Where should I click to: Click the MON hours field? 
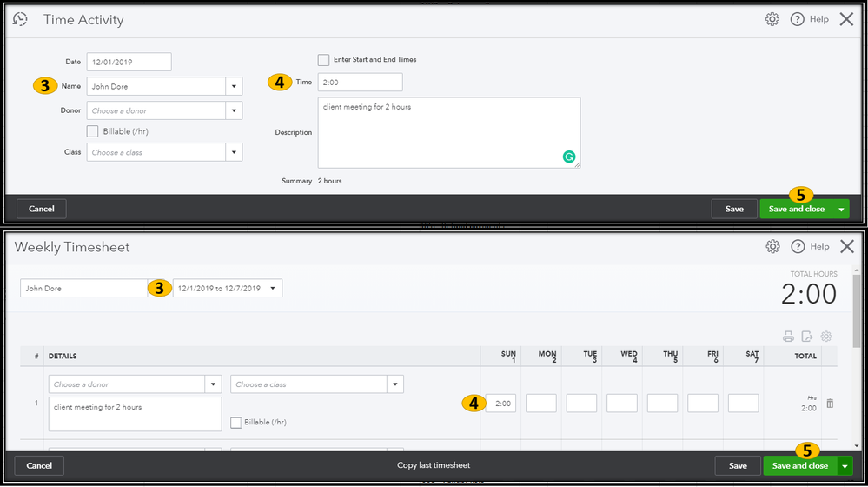coord(540,404)
